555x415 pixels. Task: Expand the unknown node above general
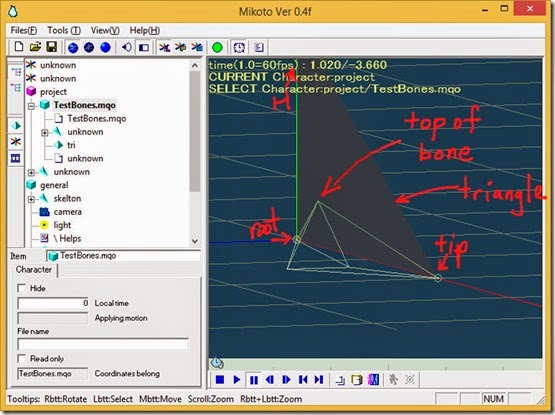31,172
